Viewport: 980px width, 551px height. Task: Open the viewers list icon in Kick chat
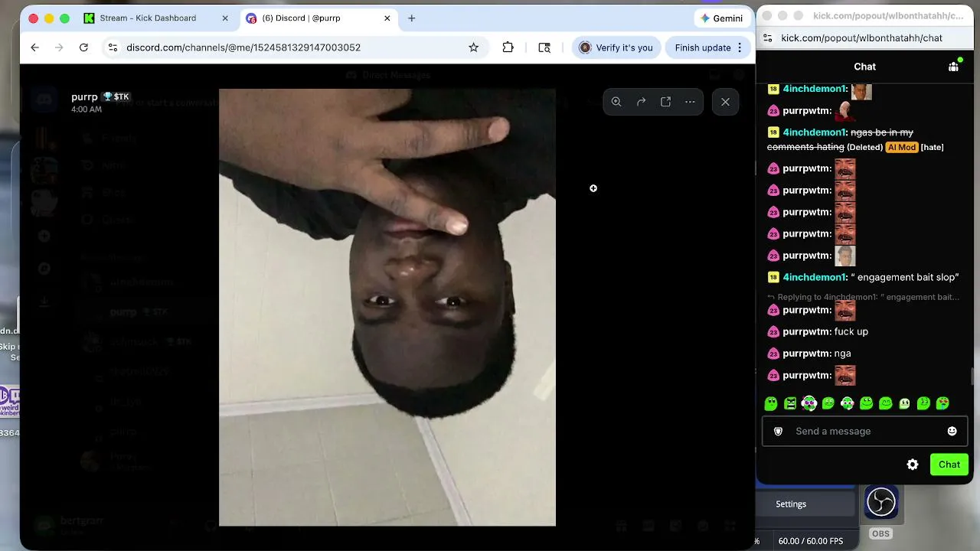coord(953,67)
